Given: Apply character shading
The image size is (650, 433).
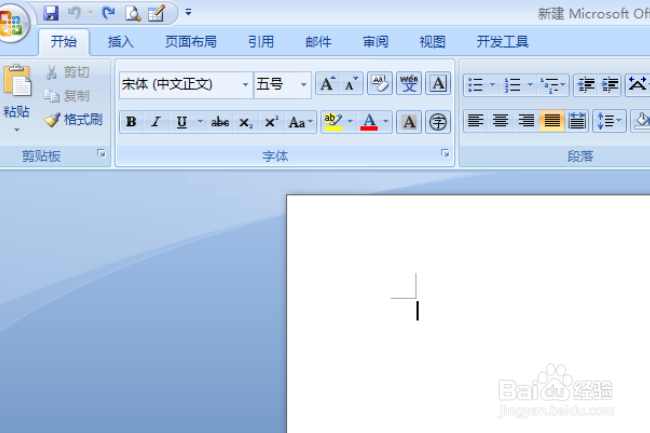Looking at the screenshot, I should (409, 122).
